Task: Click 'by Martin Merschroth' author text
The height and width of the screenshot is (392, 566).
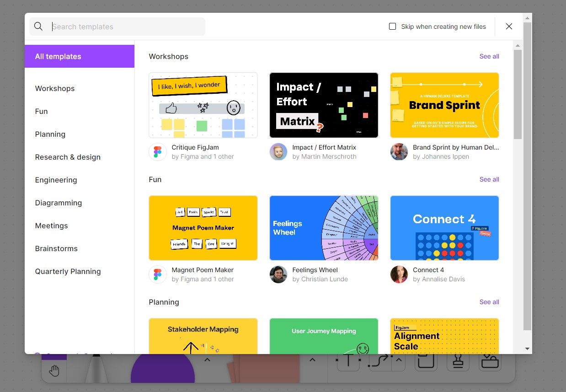Action: [x=324, y=156]
